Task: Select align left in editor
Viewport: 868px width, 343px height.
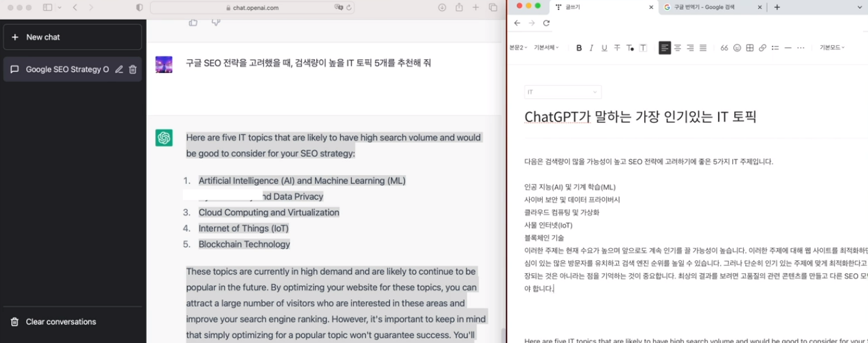Action: pos(665,48)
